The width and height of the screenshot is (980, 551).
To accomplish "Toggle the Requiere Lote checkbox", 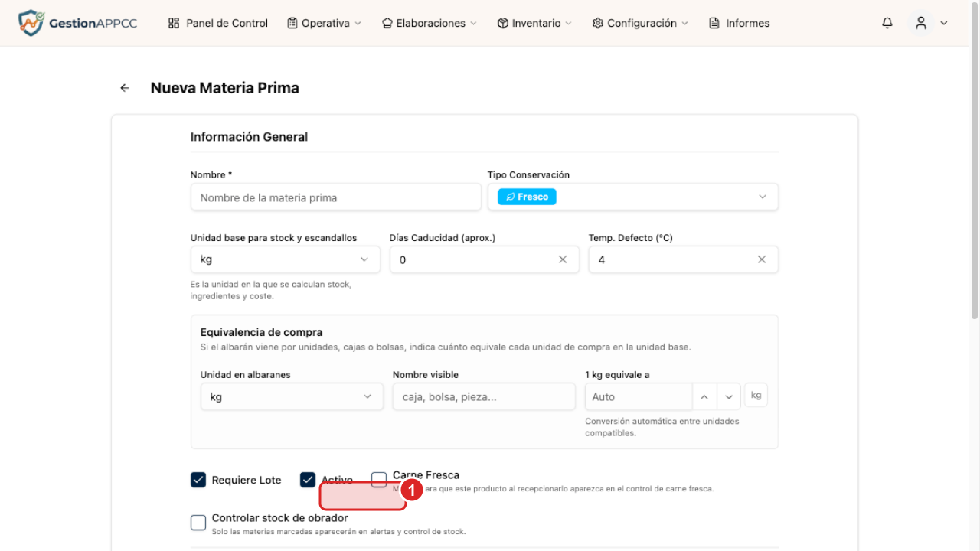I will (198, 480).
